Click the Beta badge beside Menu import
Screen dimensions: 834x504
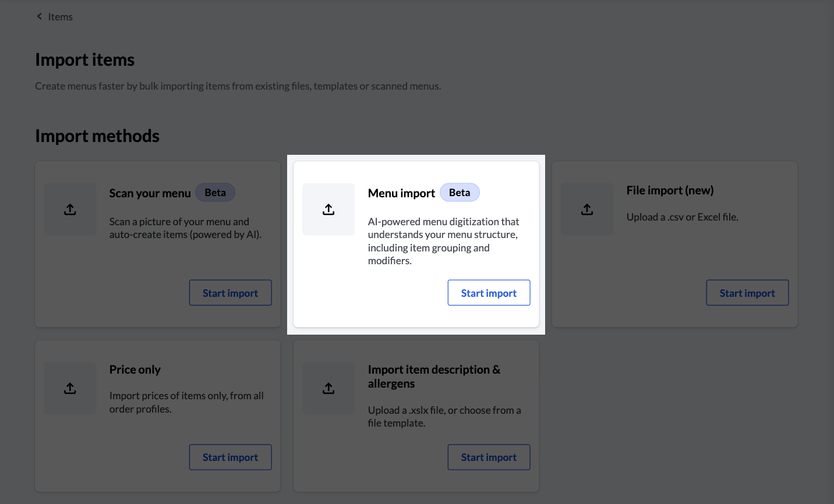coord(460,193)
